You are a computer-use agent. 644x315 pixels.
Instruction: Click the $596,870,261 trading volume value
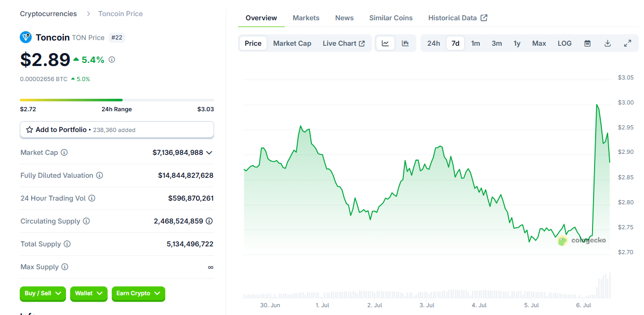tap(191, 199)
